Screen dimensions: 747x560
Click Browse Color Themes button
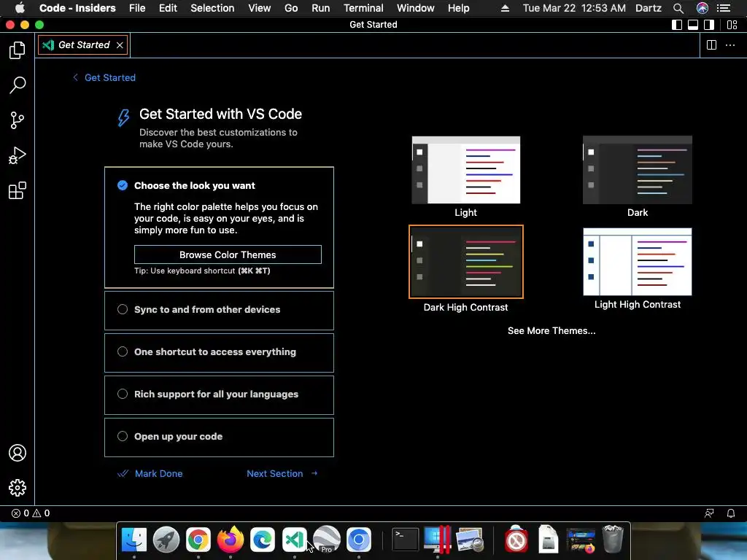[228, 254]
